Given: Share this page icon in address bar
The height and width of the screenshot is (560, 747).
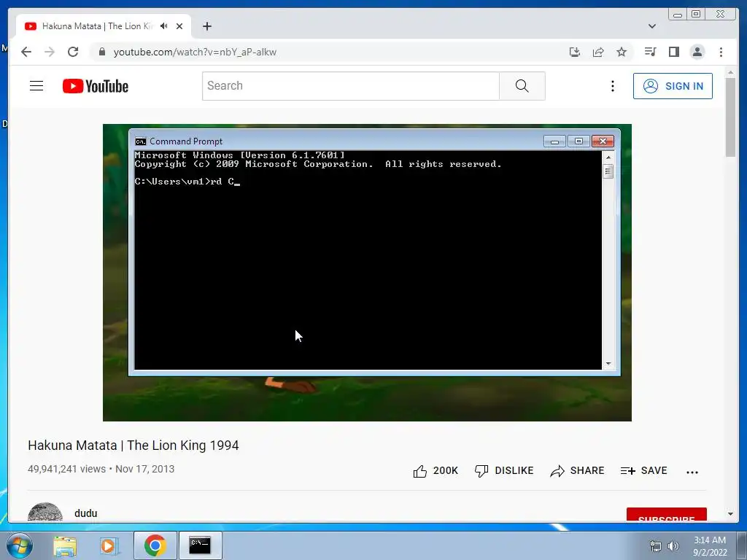Looking at the screenshot, I should [598, 52].
